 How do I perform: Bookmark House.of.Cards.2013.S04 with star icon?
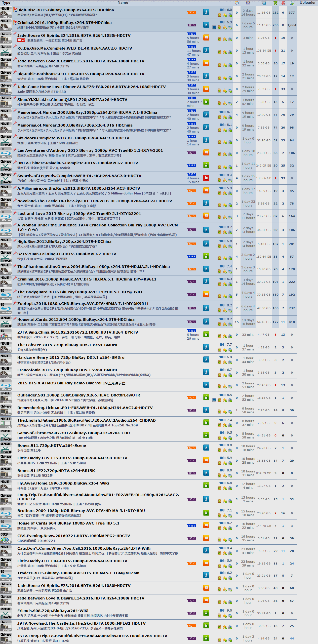click(225, 325)
